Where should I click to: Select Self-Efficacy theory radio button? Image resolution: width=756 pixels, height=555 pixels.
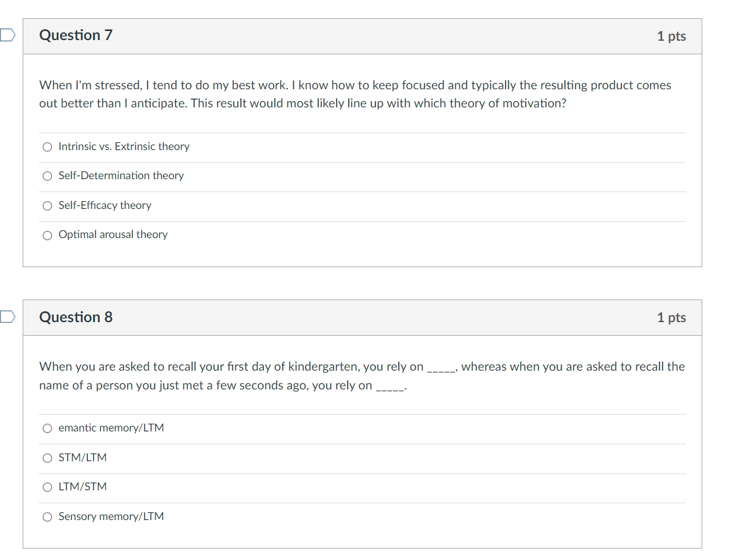[47, 206]
